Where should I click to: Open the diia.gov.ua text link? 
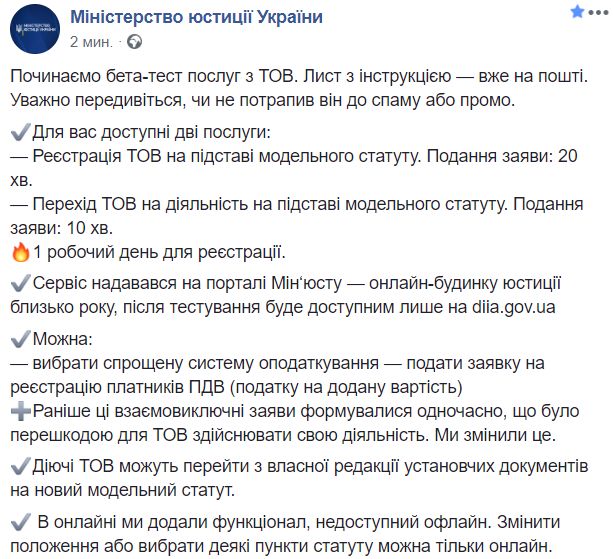click(513, 307)
